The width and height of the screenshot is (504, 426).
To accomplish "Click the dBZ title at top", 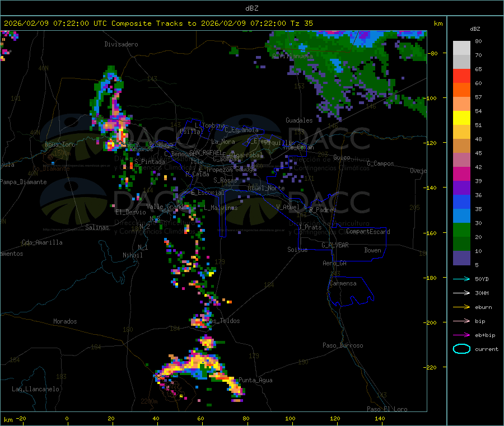I will tap(251, 8).
